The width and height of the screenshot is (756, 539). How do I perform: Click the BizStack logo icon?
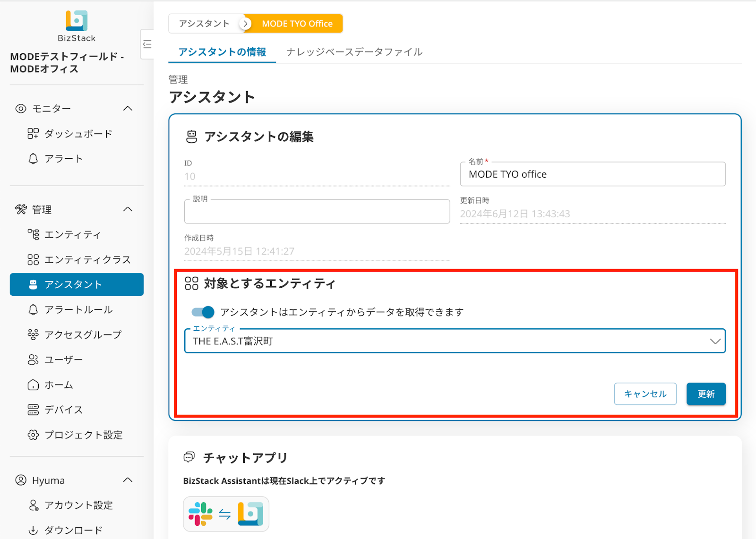77,21
